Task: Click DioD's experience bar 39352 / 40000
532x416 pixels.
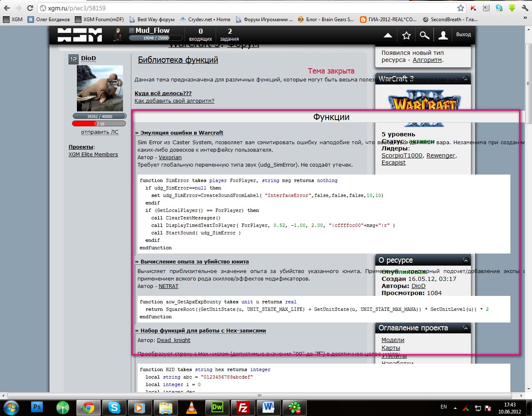Action: tap(99, 116)
